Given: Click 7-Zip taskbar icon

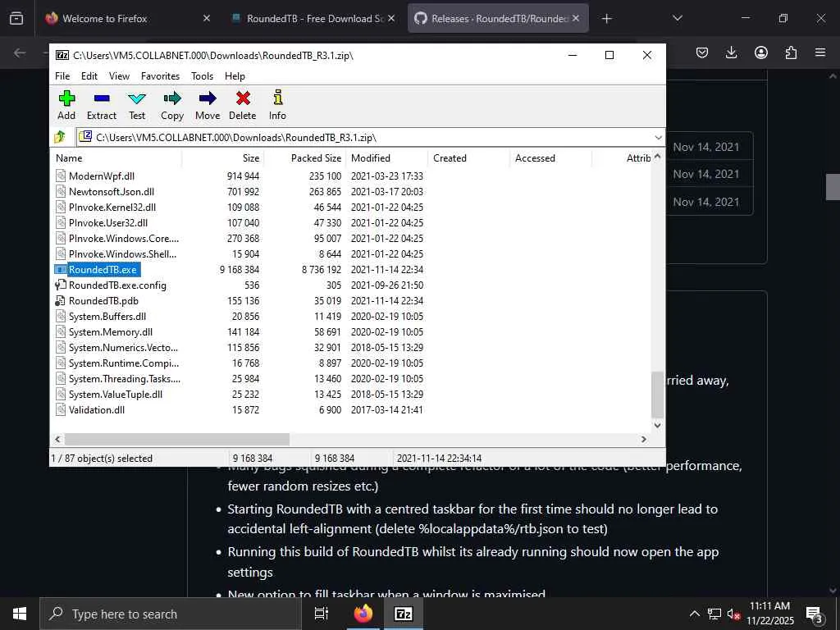Looking at the screenshot, I should click(x=403, y=614).
